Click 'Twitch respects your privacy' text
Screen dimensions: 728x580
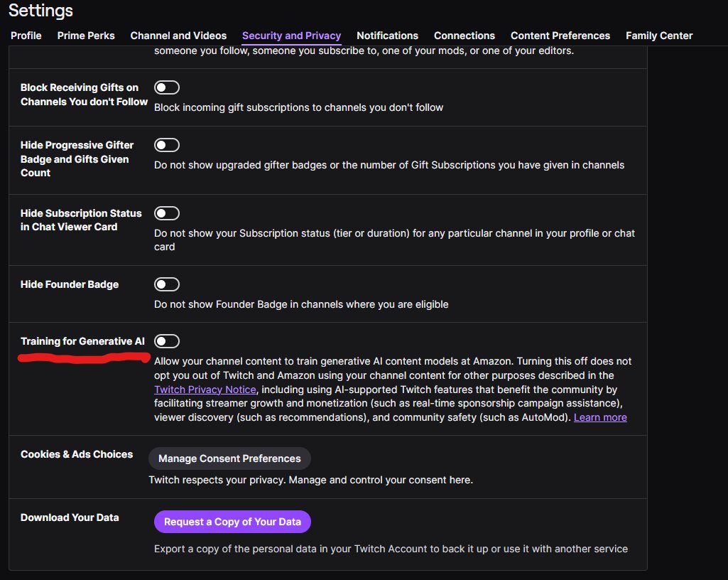[x=310, y=480]
